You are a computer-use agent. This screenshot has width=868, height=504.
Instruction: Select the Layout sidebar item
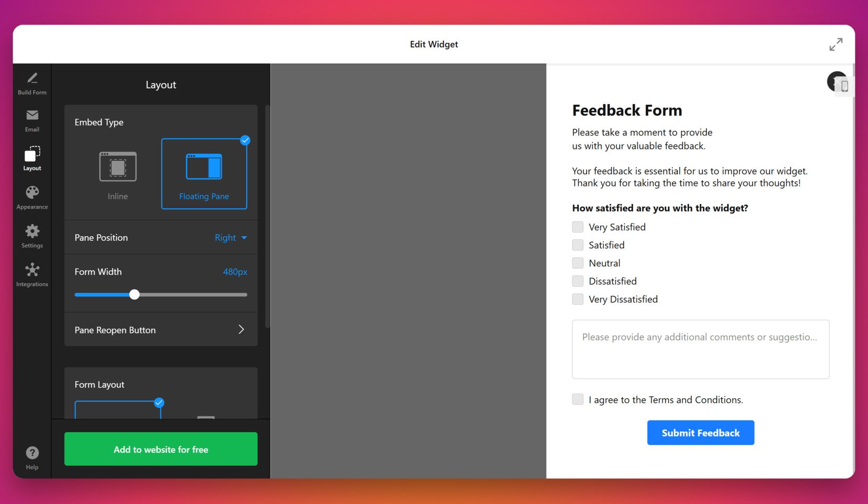coord(32,159)
